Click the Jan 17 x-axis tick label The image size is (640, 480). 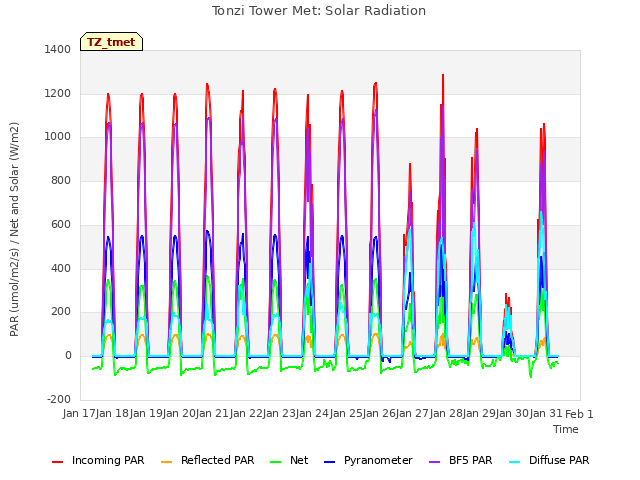tap(79, 413)
